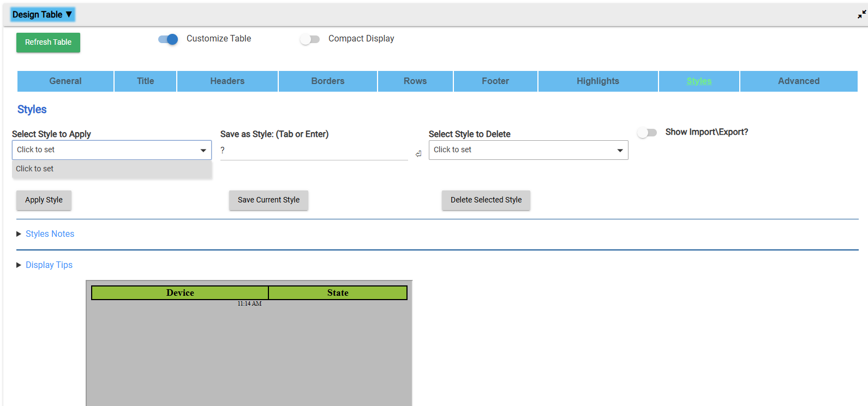The width and height of the screenshot is (868, 406).
Task: Click the Styles section heading
Action: [32, 109]
